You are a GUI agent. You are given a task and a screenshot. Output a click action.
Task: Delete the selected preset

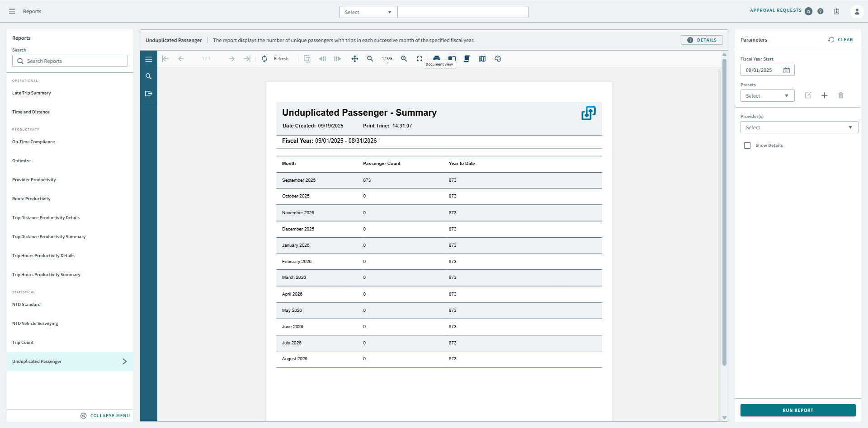[x=840, y=95]
